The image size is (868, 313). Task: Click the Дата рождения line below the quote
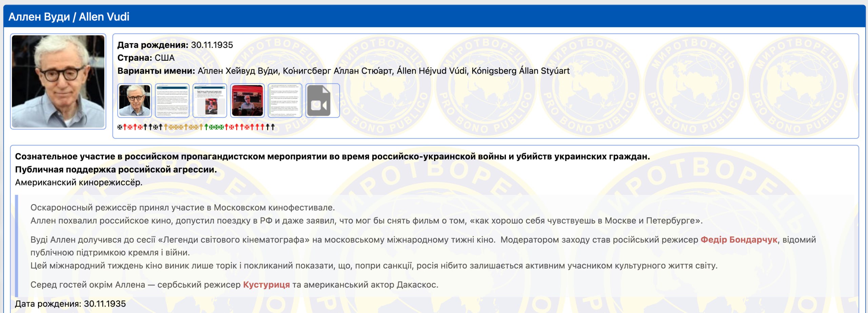pos(70,304)
